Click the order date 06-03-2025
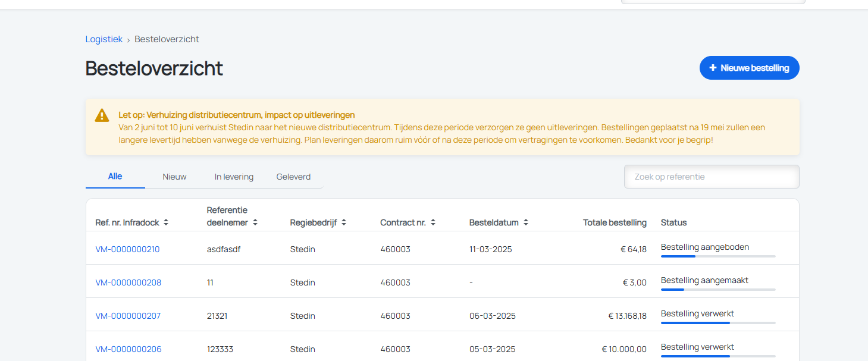Screen dimensions: 868x361 tap(493, 316)
